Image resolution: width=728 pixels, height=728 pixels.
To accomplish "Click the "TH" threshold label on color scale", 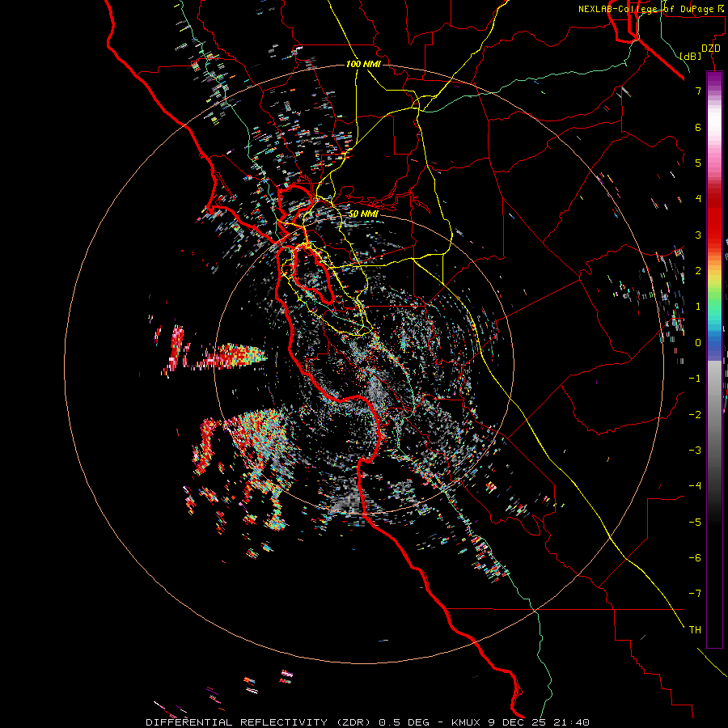I will coord(695,630).
